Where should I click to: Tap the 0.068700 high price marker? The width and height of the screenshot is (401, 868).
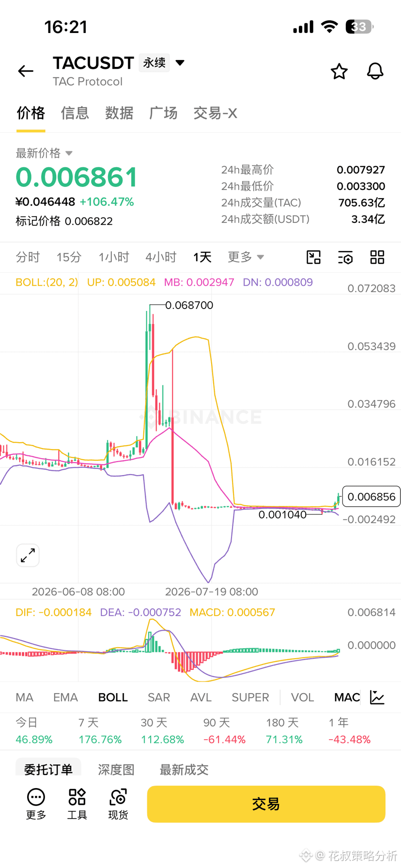tap(189, 305)
